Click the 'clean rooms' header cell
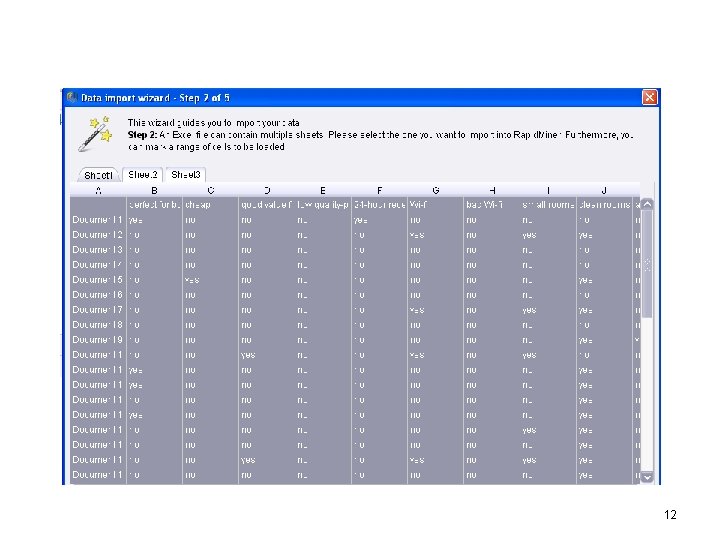This screenshot has height=540, width=720. click(604, 205)
